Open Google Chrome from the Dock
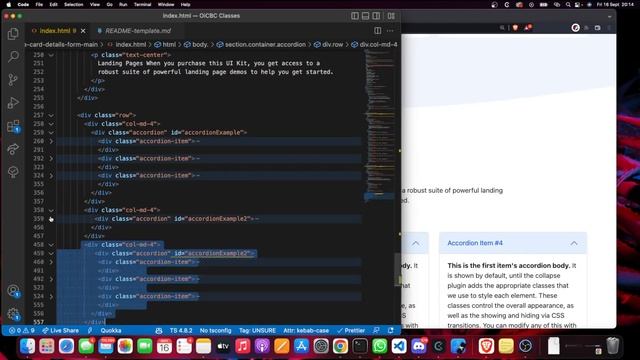Image resolution: width=640 pixels, height=360 pixels. click(340, 346)
